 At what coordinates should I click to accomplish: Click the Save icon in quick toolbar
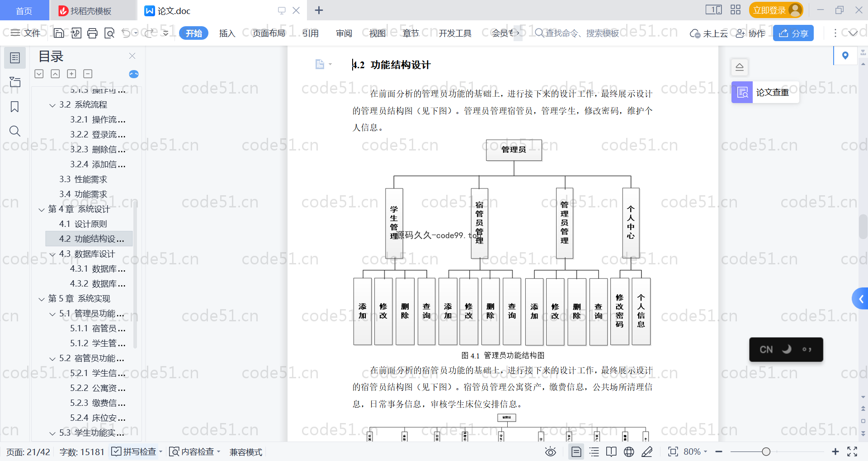(59, 33)
